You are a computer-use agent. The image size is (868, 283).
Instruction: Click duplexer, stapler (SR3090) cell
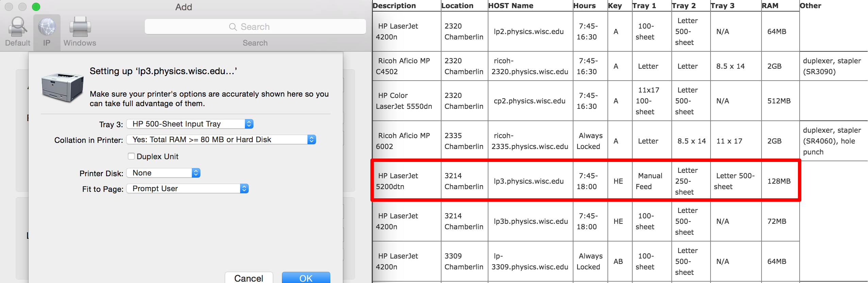tap(833, 66)
